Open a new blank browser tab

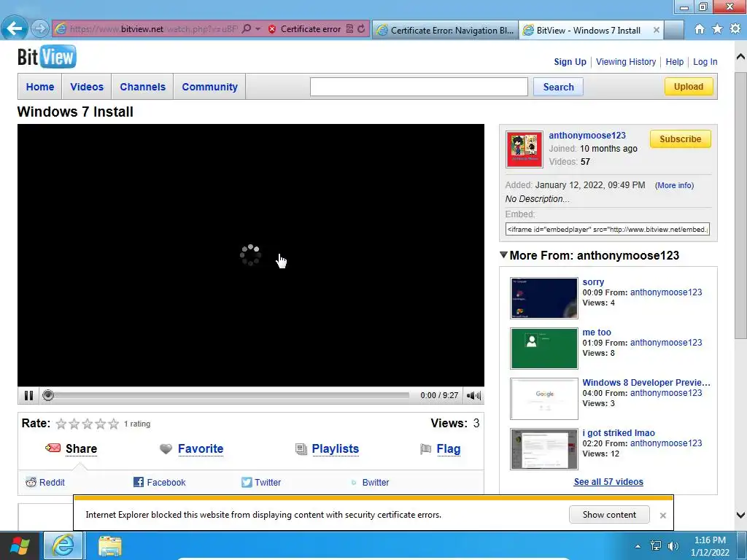coord(673,30)
